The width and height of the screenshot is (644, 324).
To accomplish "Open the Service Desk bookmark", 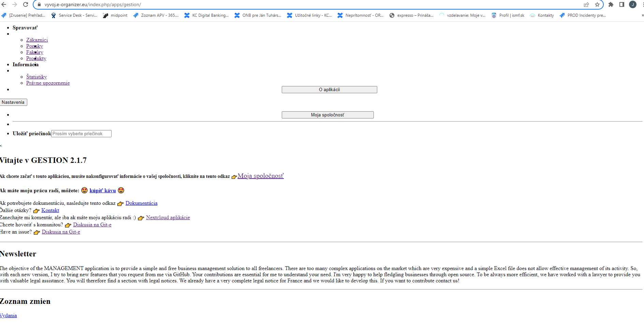I will [74, 15].
